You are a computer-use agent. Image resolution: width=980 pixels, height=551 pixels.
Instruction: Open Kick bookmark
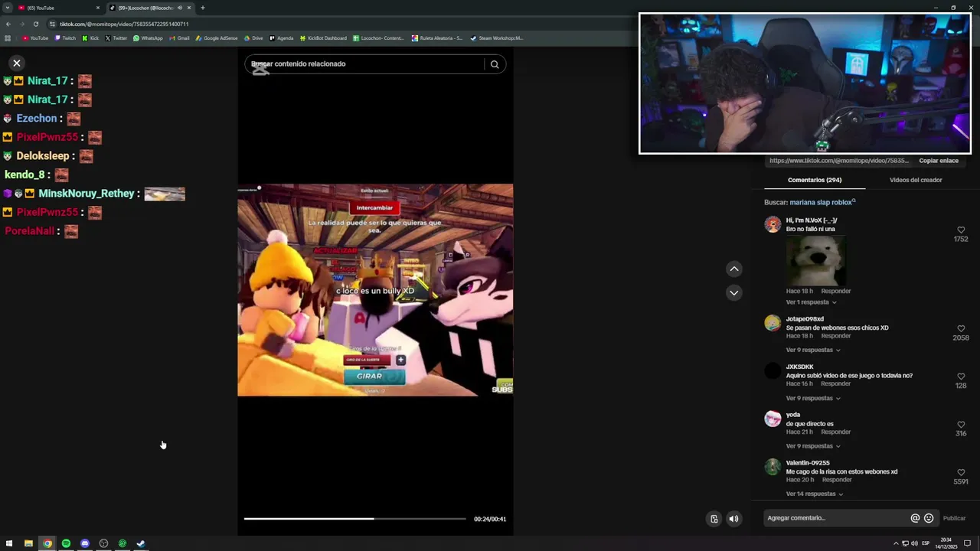(91, 38)
